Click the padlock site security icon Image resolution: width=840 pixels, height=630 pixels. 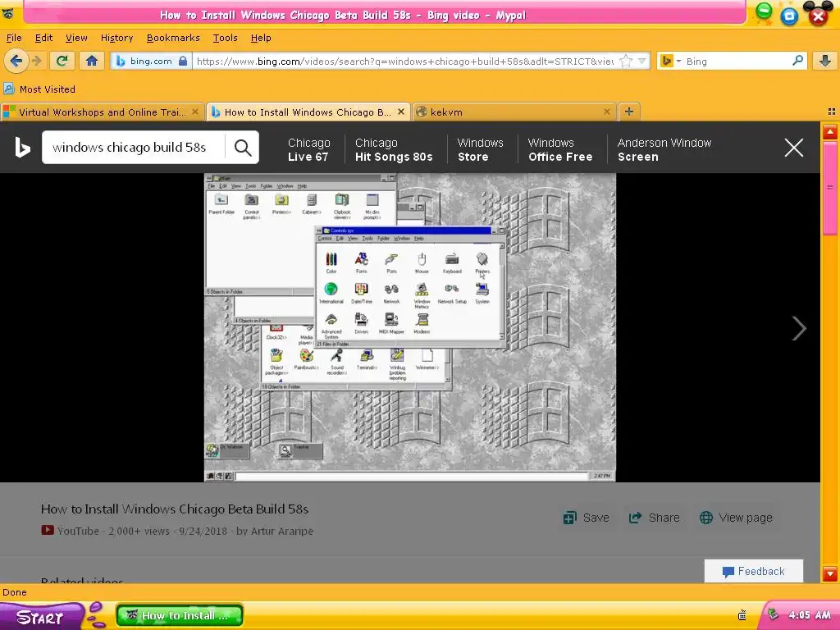coord(183,61)
